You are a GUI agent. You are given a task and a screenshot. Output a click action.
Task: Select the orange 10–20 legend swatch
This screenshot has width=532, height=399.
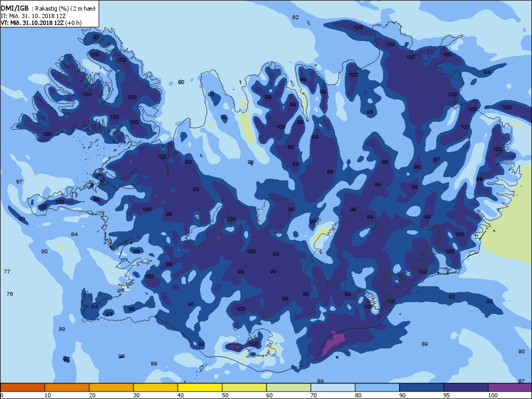point(67,387)
